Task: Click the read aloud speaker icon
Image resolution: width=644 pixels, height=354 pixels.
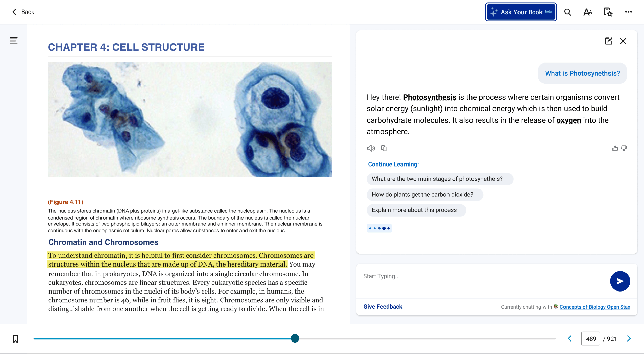Action: (371, 148)
